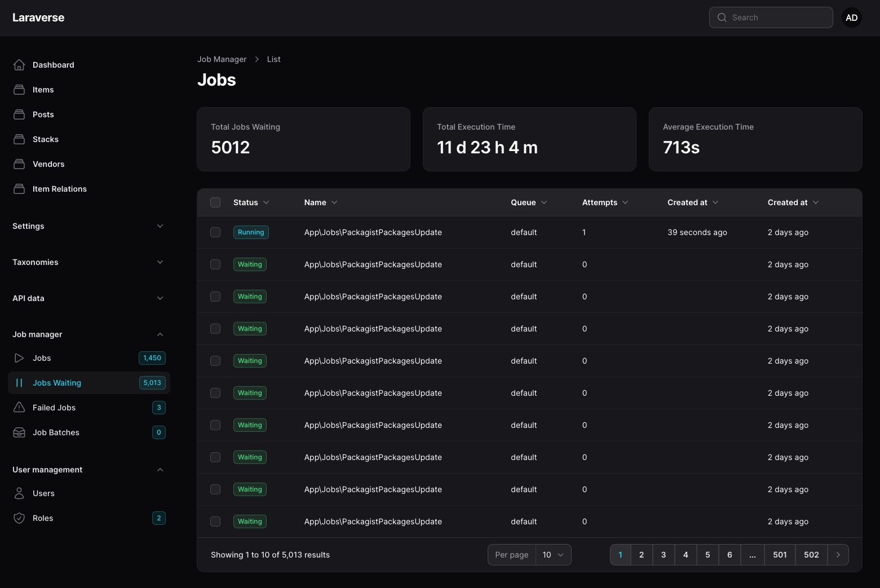Click the Job Batches inbox icon
880x588 pixels.
coord(19,432)
